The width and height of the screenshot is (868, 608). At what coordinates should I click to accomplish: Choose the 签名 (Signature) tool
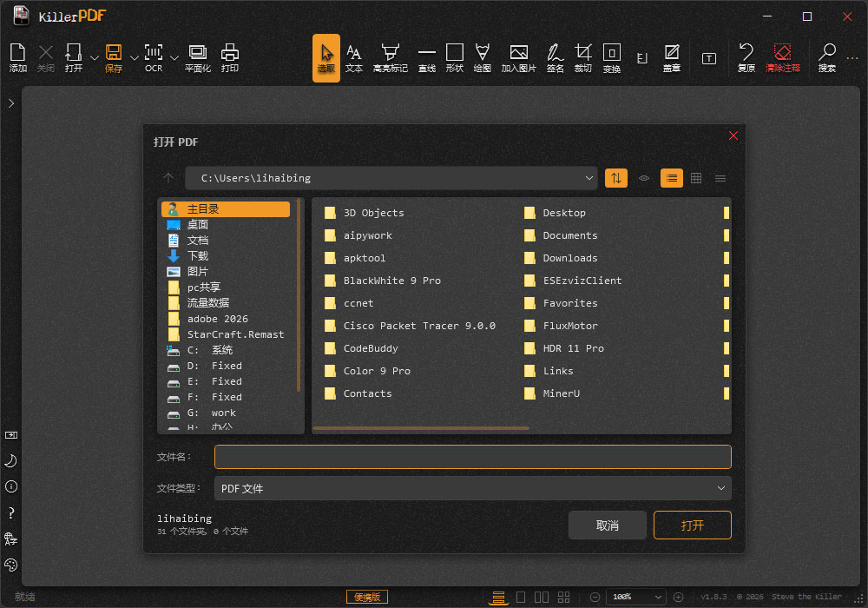(x=556, y=57)
